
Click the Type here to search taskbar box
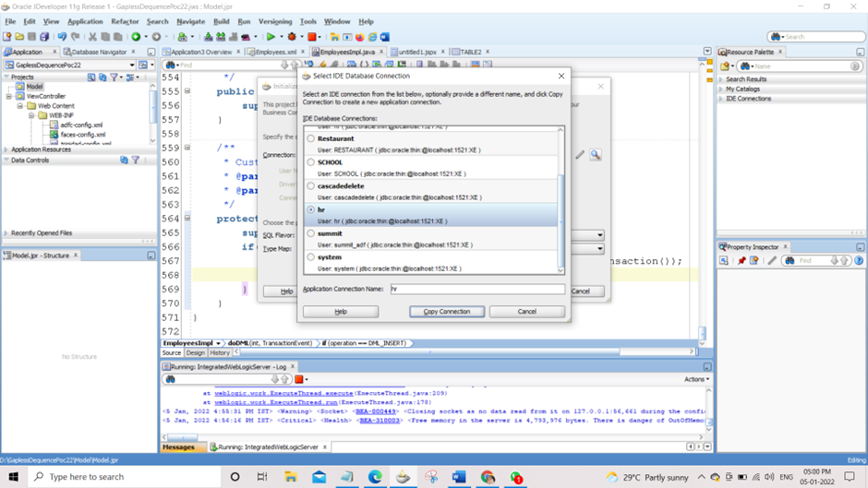pos(125,477)
